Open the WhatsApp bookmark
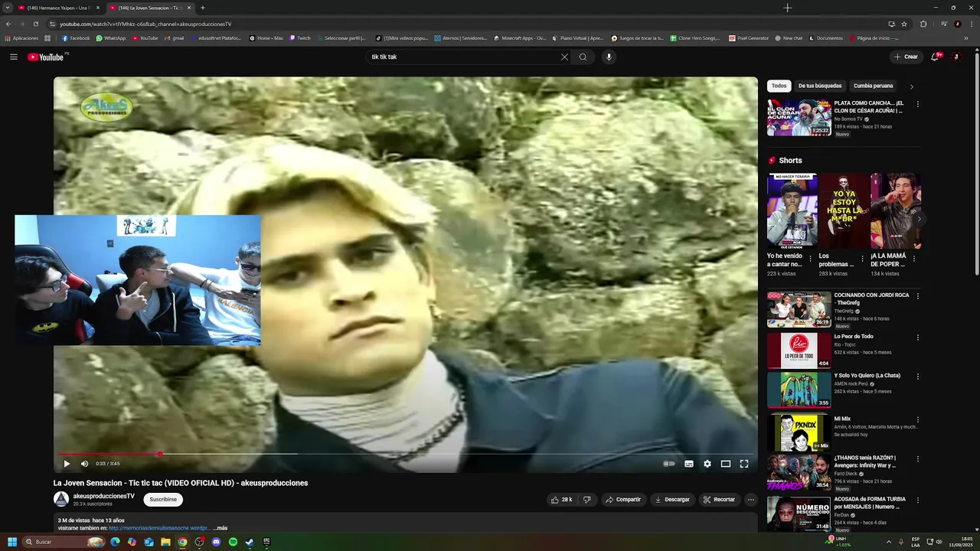 point(111,38)
